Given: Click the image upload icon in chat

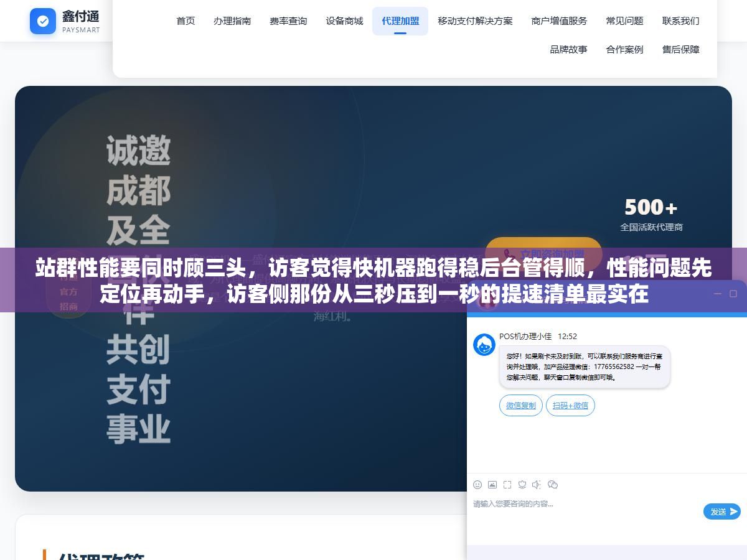Looking at the screenshot, I should point(492,485).
